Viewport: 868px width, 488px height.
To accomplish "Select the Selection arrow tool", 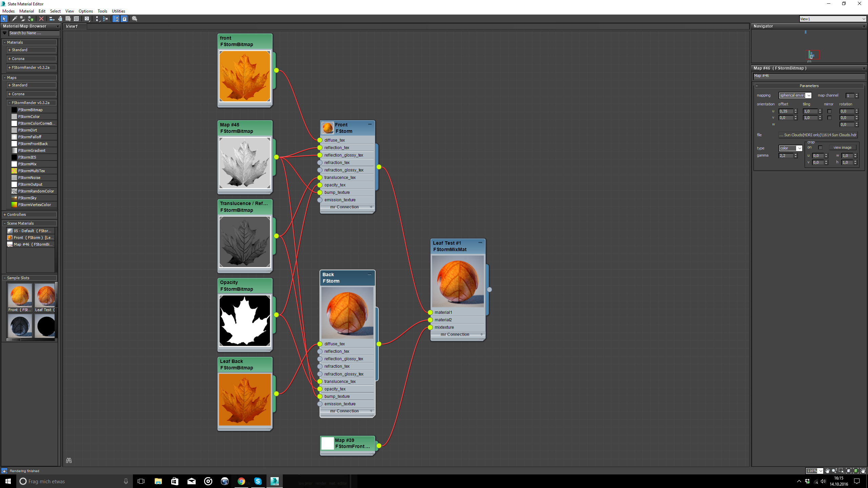I will [4, 19].
